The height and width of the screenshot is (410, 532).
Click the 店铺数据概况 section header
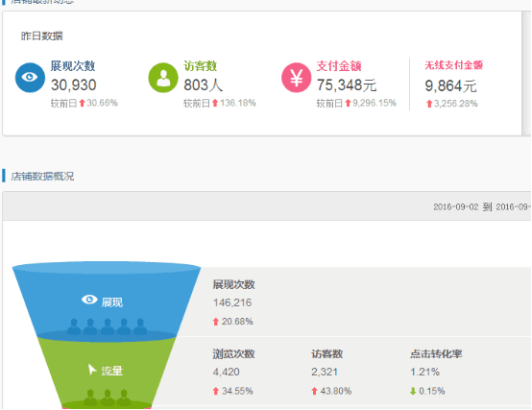[42, 177]
